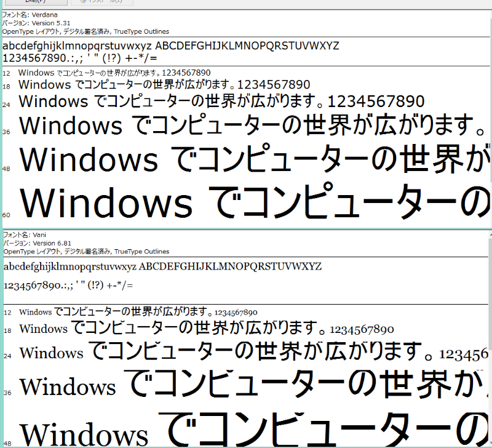Click the 24-point sample line in the Vani window
This screenshot has height=448, width=492.
point(254,351)
